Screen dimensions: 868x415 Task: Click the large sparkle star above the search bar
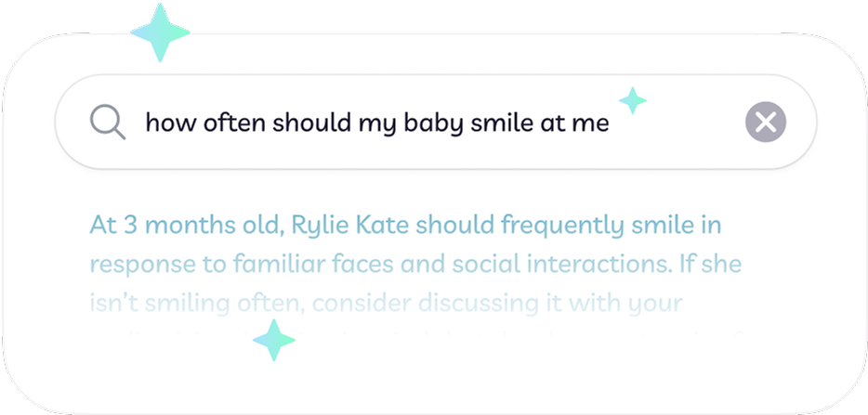(160, 32)
